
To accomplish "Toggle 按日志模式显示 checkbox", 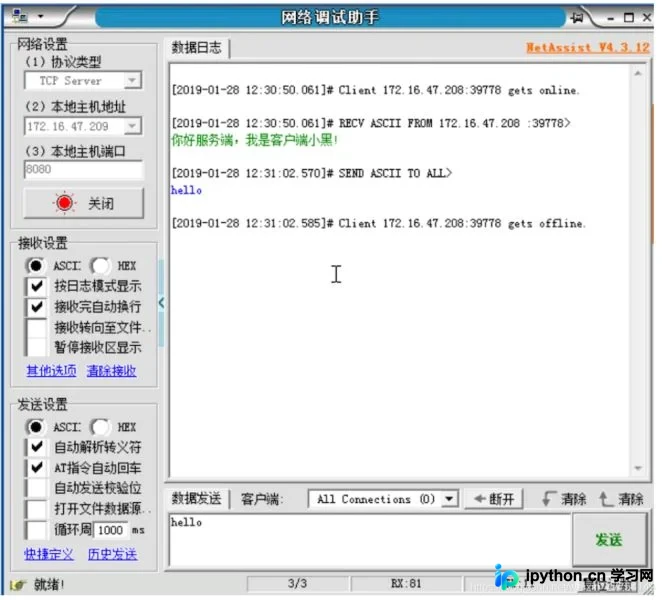I will point(37,286).
